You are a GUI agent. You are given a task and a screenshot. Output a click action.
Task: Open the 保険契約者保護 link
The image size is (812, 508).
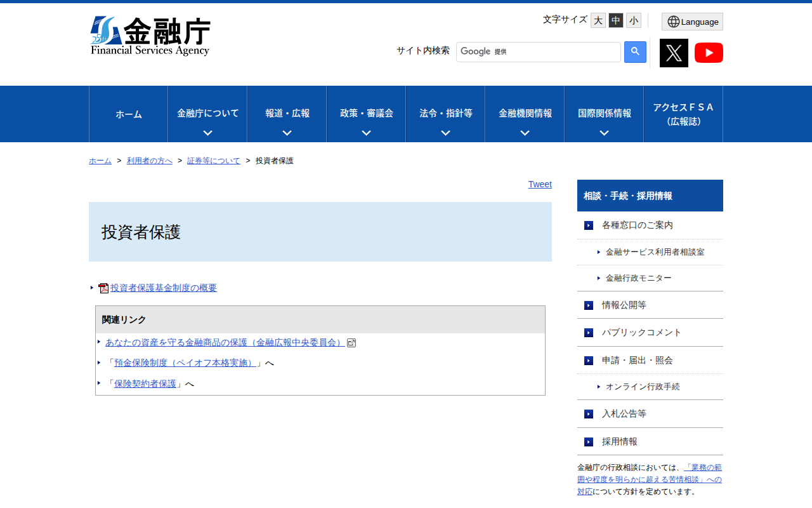tap(145, 384)
